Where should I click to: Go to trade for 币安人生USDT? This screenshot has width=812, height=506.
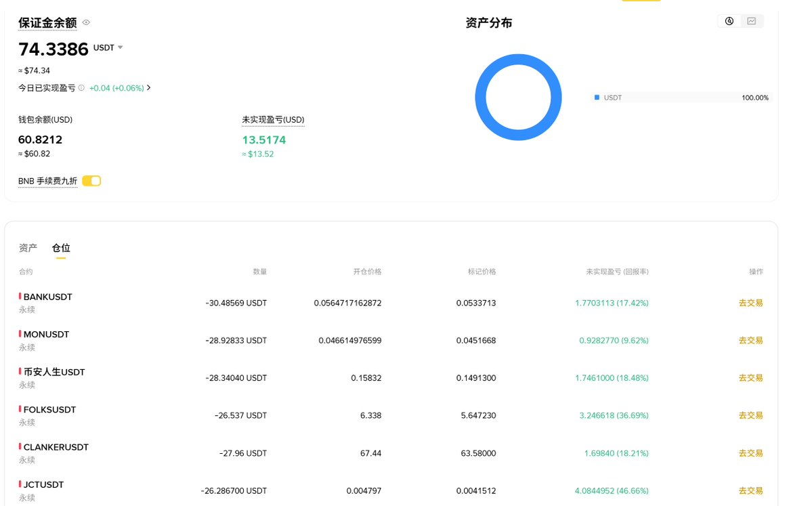(x=750, y=378)
